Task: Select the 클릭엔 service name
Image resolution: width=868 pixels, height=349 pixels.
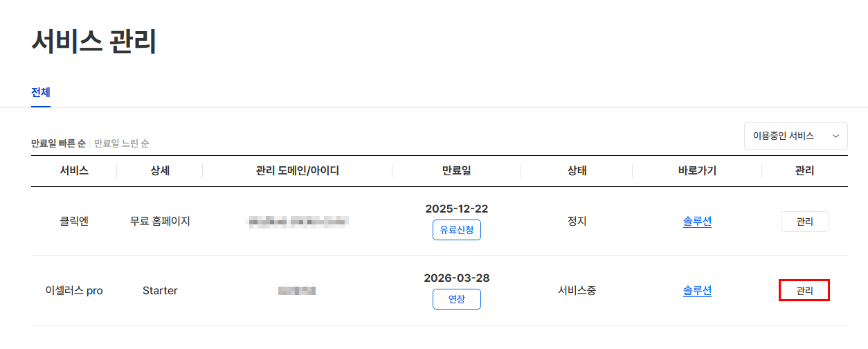Action: coord(74,222)
